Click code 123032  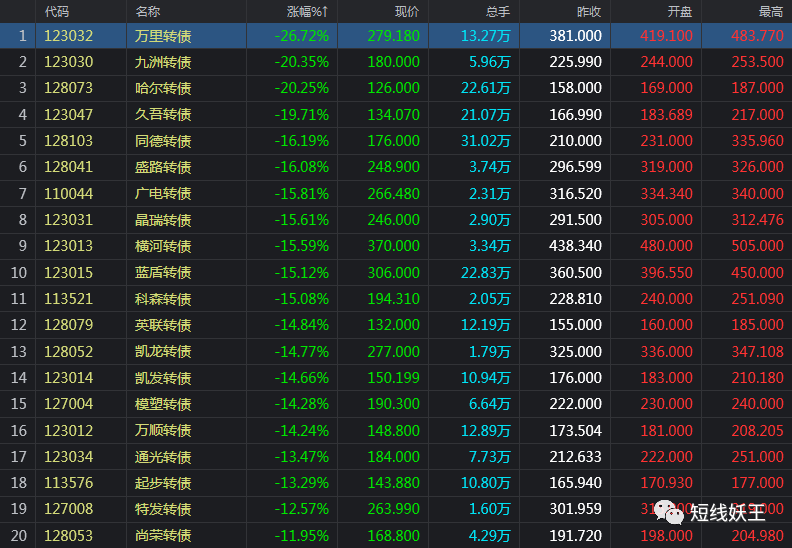(x=69, y=36)
